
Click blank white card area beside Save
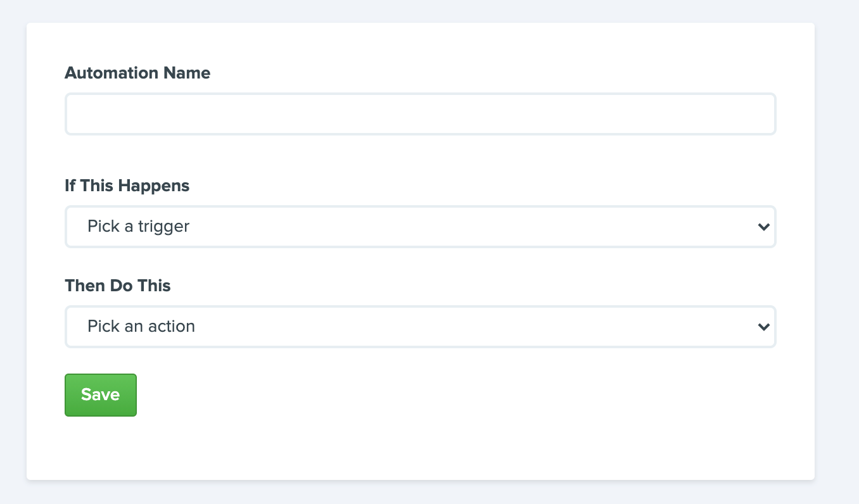point(443,396)
